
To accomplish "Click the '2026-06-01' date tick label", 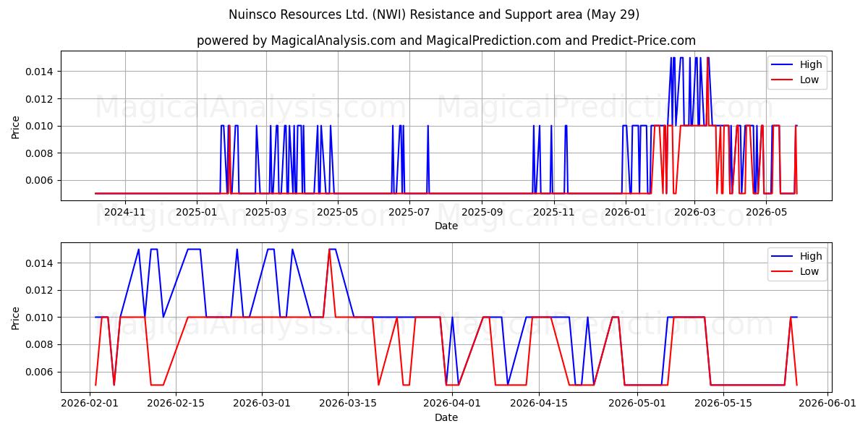I will coord(827,404).
